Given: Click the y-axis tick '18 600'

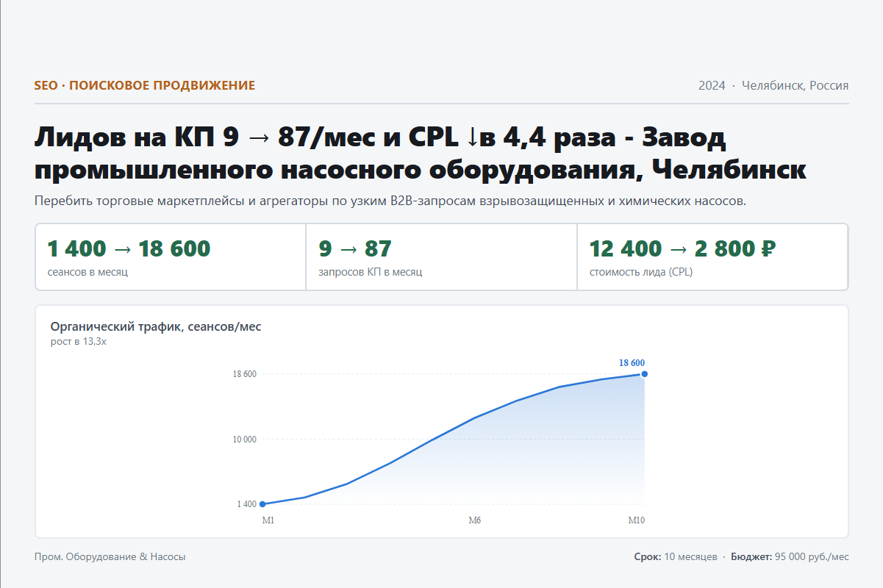Looking at the screenshot, I should tap(245, 374).
